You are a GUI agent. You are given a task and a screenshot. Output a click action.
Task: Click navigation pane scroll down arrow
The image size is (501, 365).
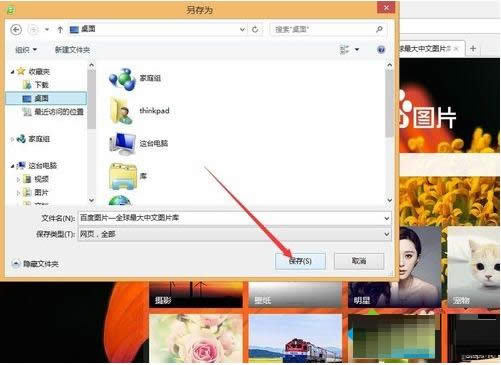pos(92,200)
